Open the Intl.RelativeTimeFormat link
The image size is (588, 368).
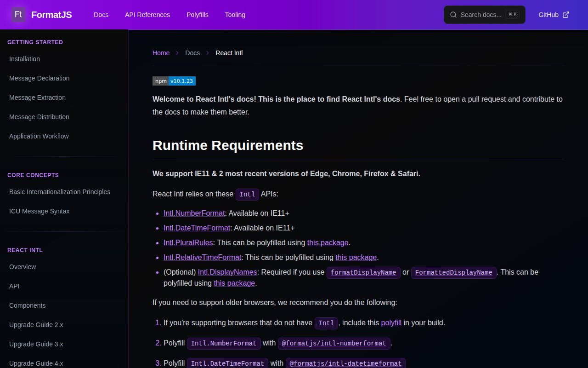coord(203,257)
